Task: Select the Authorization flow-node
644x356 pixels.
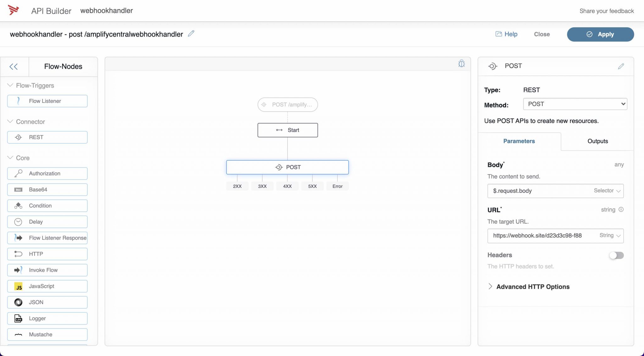Action: (47, 174)
